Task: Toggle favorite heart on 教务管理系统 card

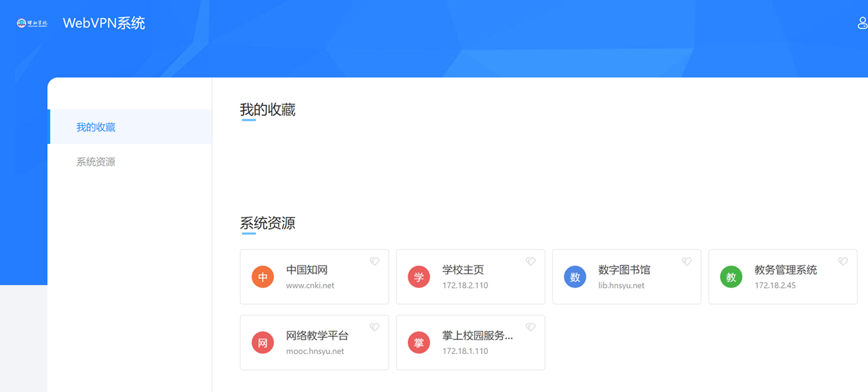Action: 843,262
